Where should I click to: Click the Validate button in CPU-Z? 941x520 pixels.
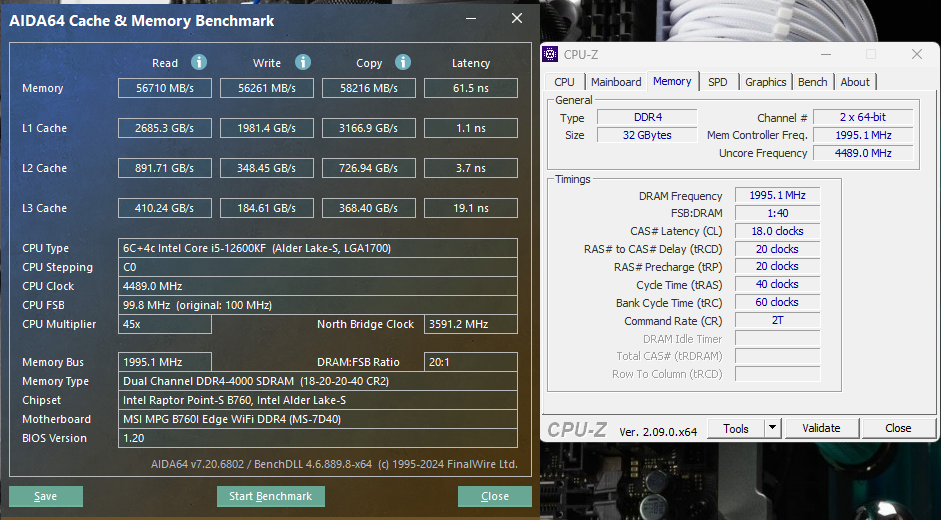tap(821, 428)
